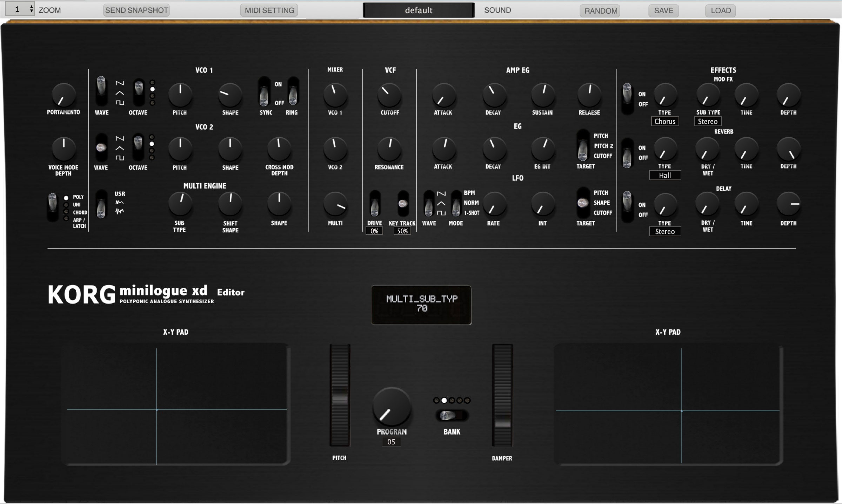Click the SEND SNAPSHOT button

click(x=136, y=10)
